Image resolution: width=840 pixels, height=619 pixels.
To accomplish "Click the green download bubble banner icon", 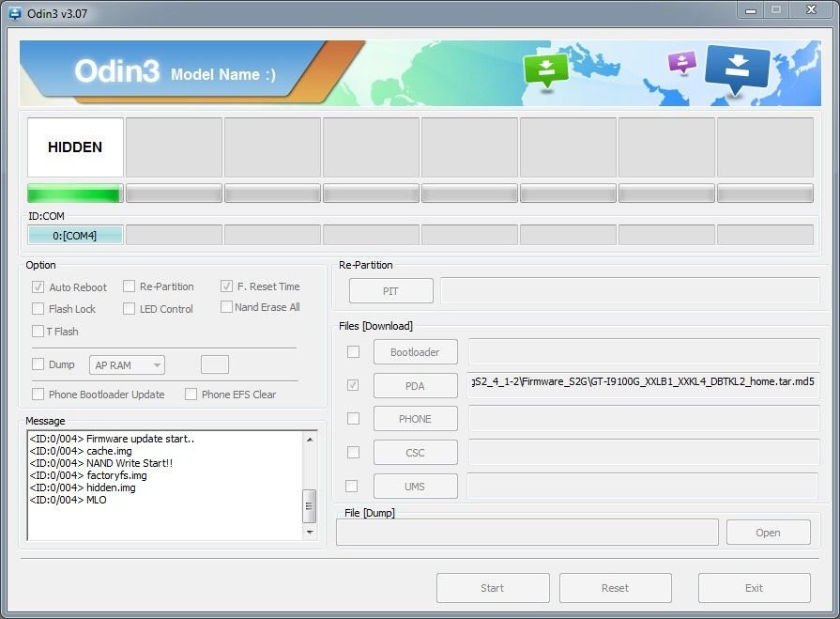I will coord(545,70).
